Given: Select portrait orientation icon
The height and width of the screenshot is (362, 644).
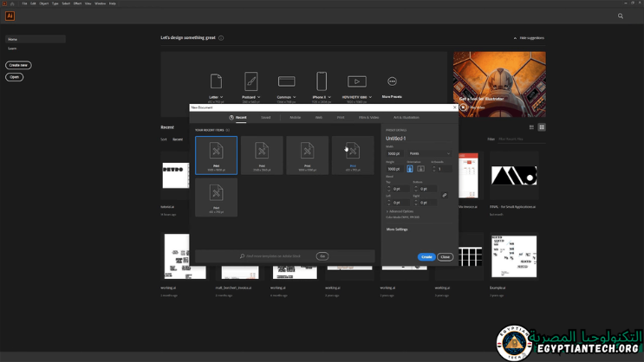Looking at the screenshot, I should [x=409, y=169].
